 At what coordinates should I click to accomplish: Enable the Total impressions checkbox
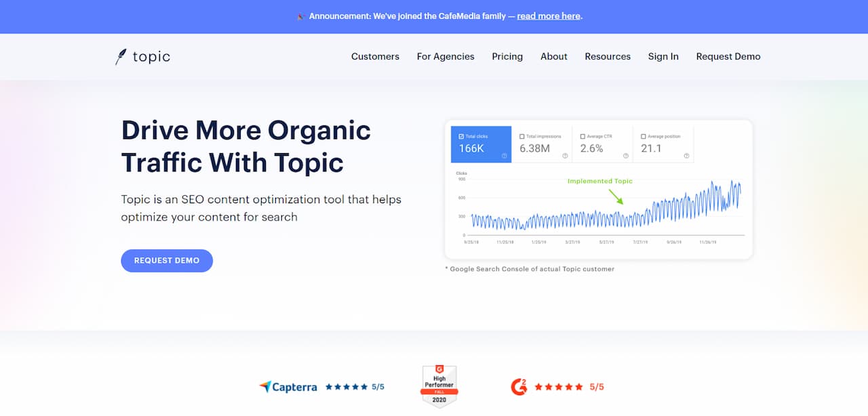(x=521, y=136)
